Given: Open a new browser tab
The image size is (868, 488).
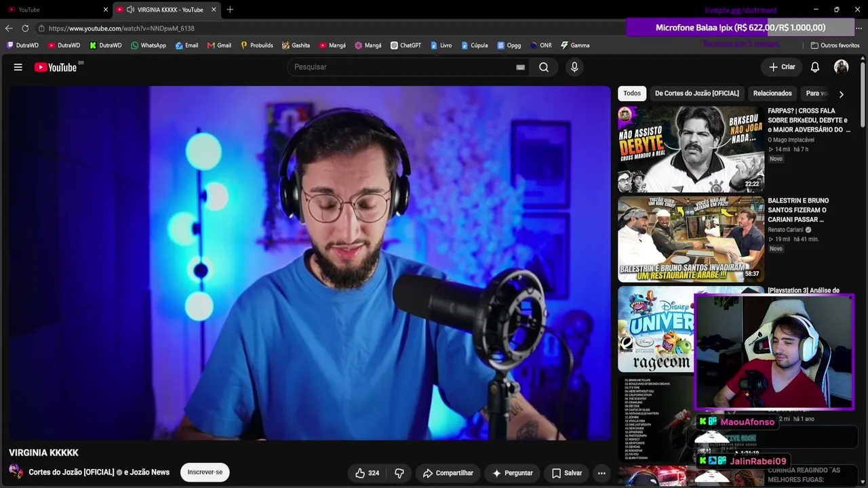Looking at the screenshot, I should 230,9.
